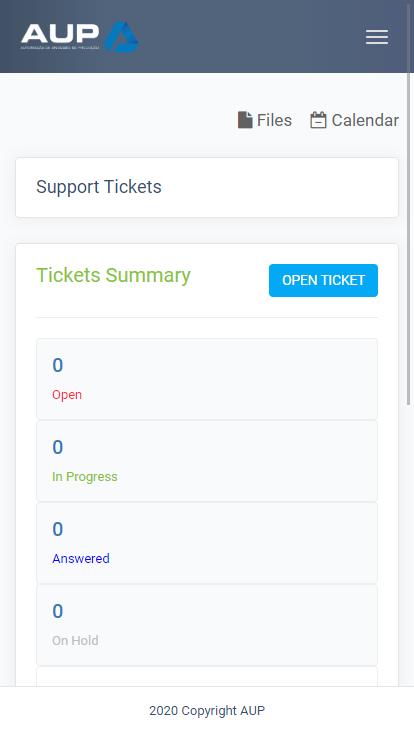414x734 pixels.
Task: Filter tickets by In Progress label
Action: 85,477
